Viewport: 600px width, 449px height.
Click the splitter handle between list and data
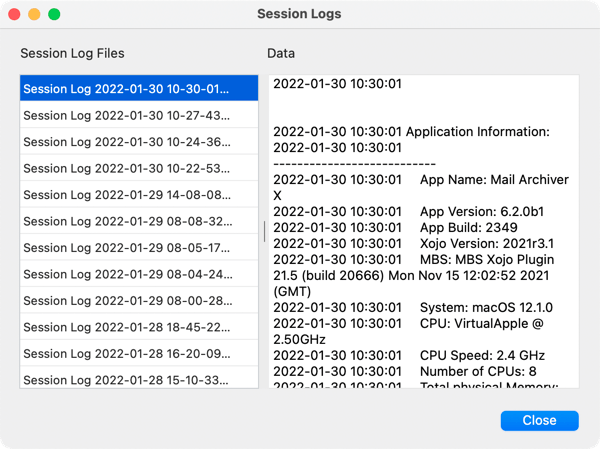click(264, 231)
